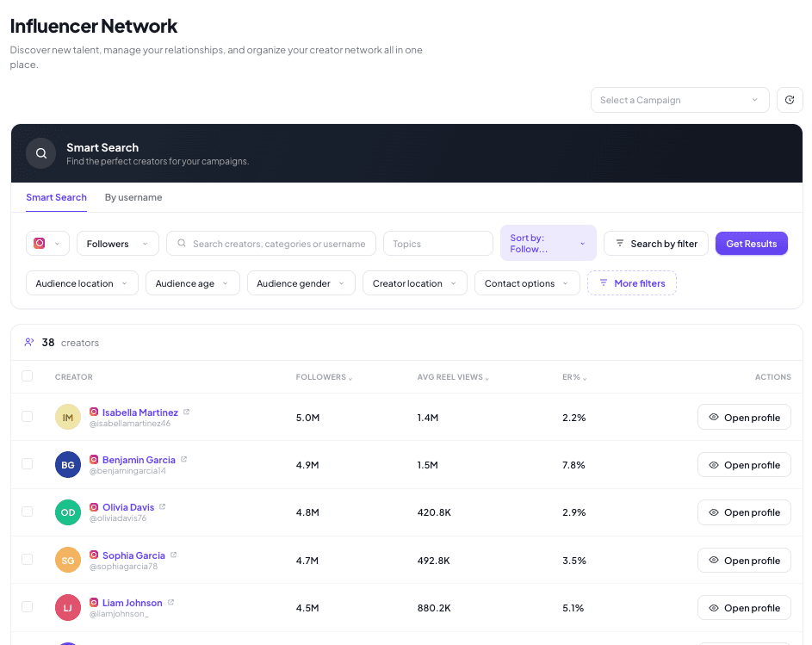Check the box for Benjamin Garcia
Image resolution: width=812 pixels, height=645 pixels.
tap(28, 463)
